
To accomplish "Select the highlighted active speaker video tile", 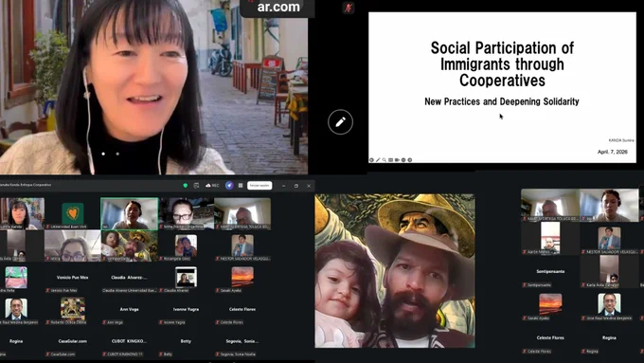I will click(x=130, y=213).
